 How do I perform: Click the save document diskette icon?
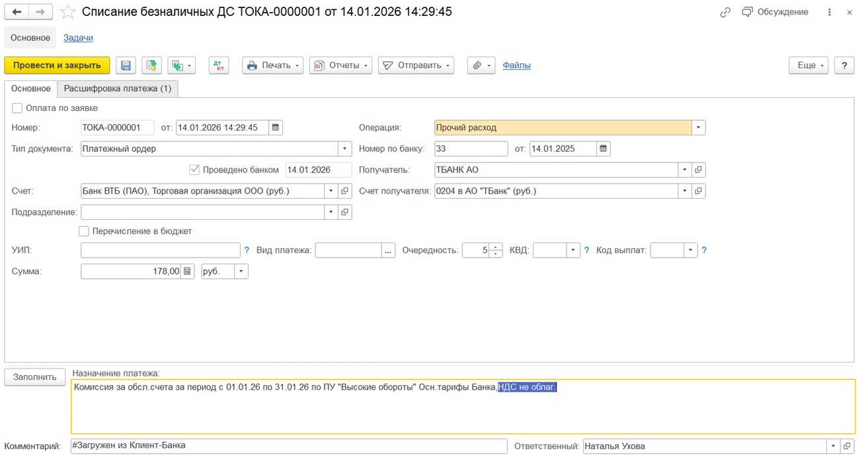click(126, 65)
